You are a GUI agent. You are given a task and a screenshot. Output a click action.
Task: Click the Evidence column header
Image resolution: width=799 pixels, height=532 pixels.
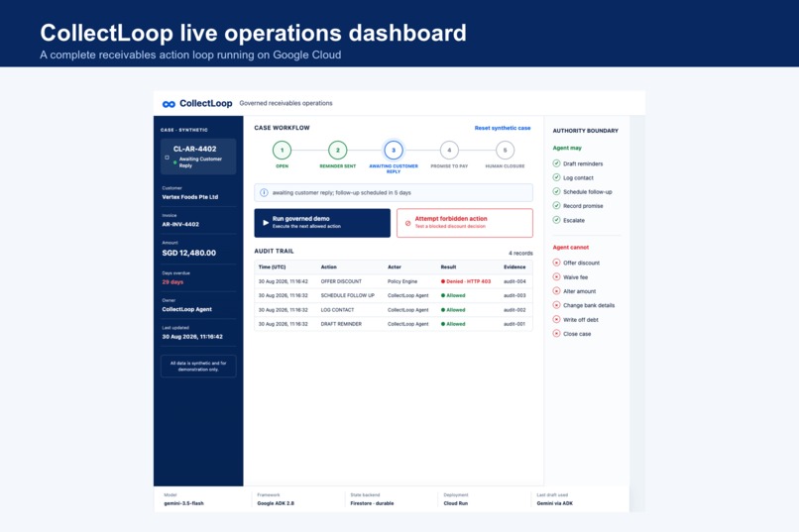click(x=514, y=266)
